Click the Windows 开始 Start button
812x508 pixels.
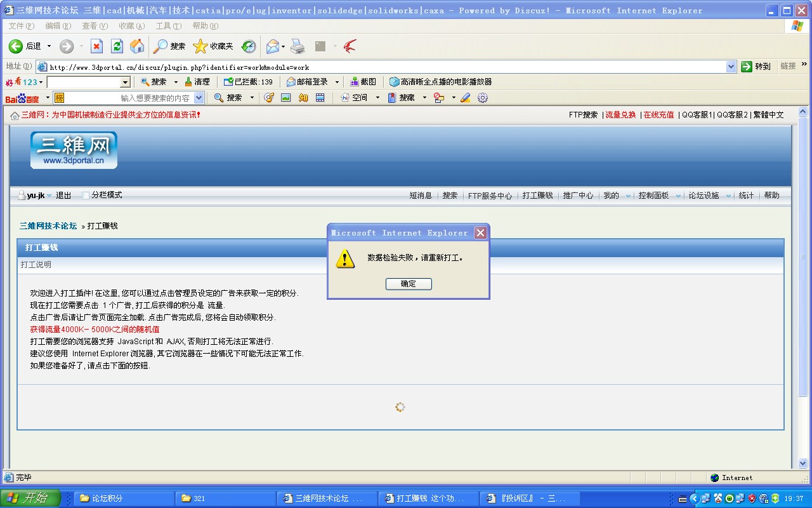30,498
